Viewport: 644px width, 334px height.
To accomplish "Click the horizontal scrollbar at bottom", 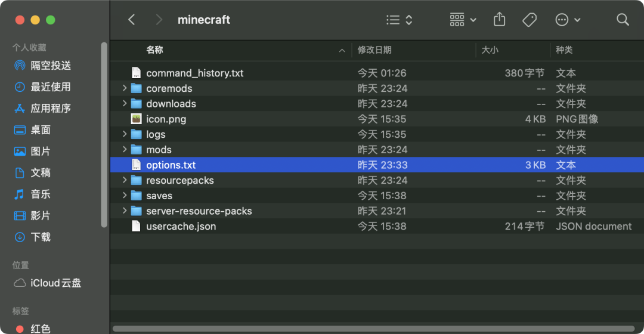I will tap(373, 328).
